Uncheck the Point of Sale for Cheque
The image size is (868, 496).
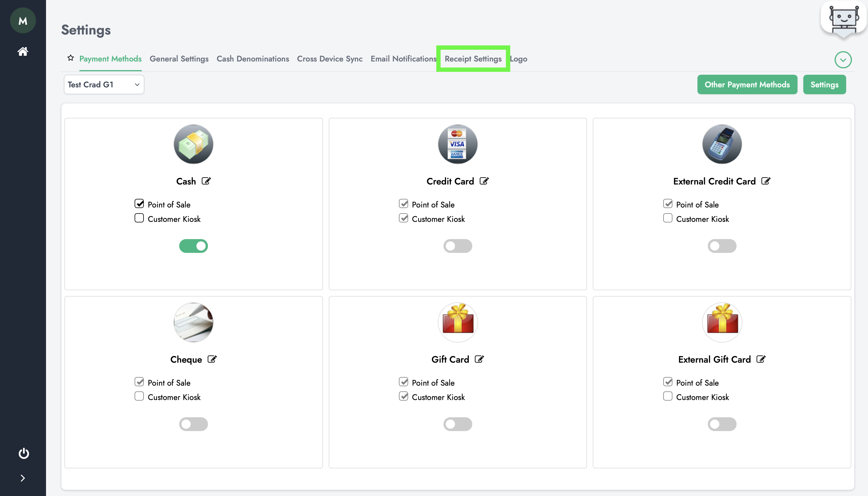139,382
